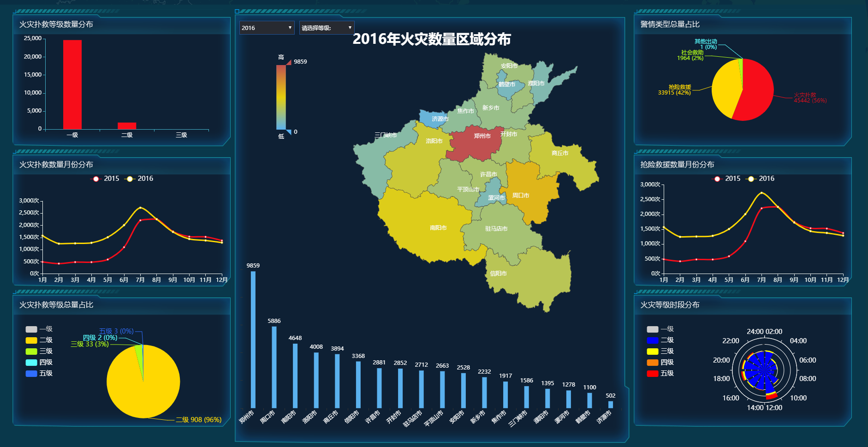Image resolution: width=868 pixels, height=447 pixels.
Task: Click the 二级 yellow legend icon in 火灾扑救等级总量占比
Action: tap(31, 340)
